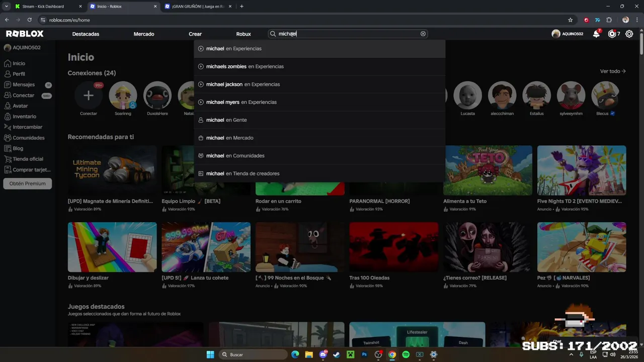This screenshot has height=362, width=644.
Task: Clear the search field with the X icon
Action: pos(423,34)
